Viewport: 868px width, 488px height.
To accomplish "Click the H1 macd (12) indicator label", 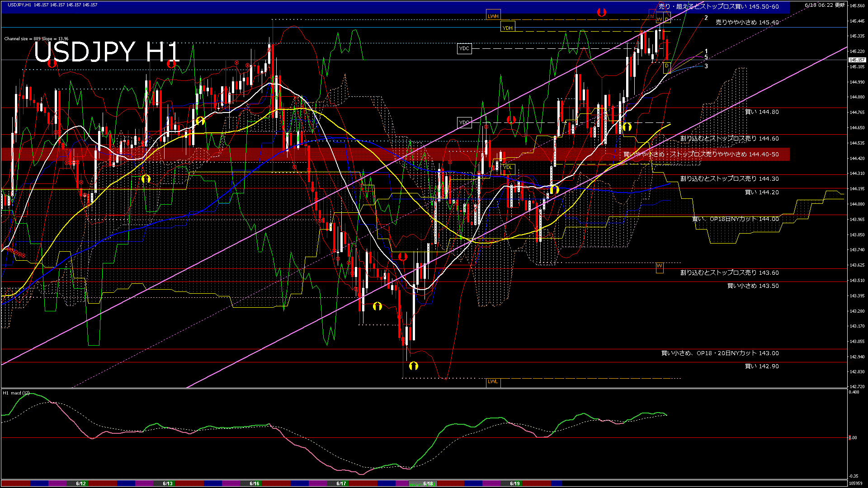I will (16, 393).
